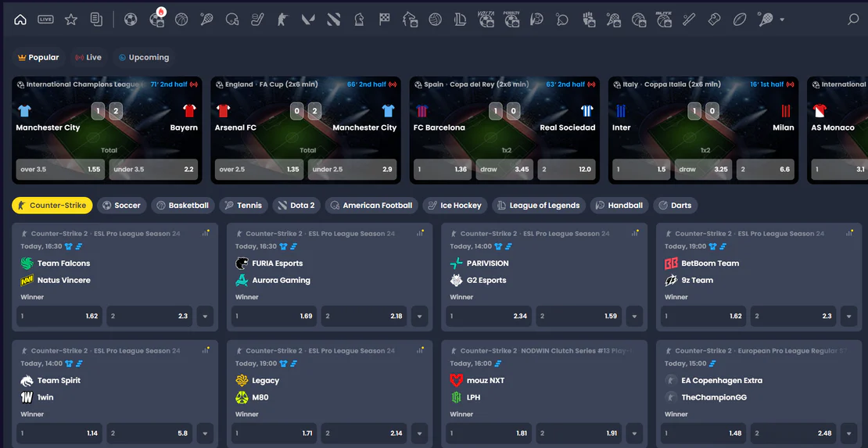Select the League of Legends category chip
The width and height of the screenshot is (868, 448).
[539, 206]
